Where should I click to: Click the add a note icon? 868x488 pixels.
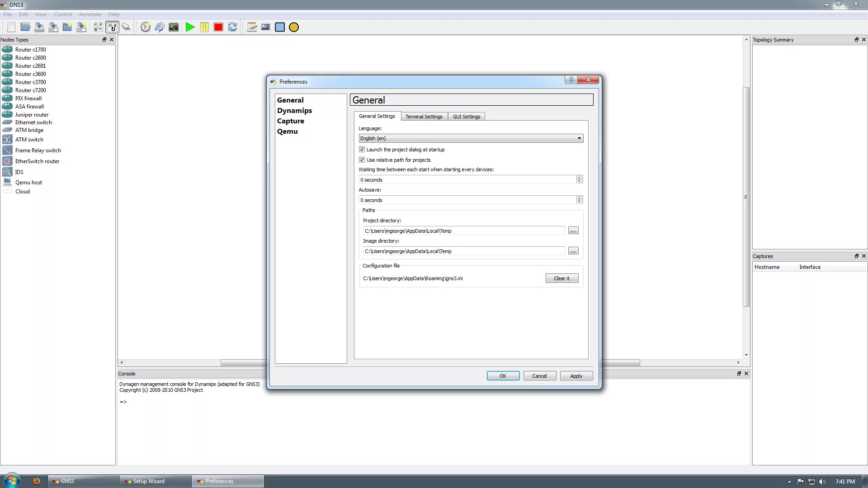coord(252,27)
